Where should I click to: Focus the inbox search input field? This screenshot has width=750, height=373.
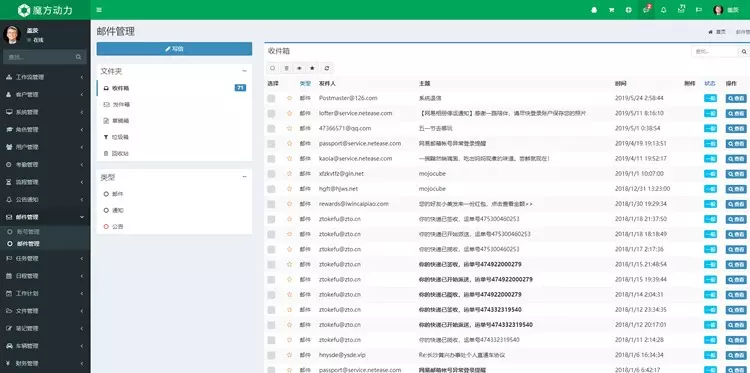[715, 51]
